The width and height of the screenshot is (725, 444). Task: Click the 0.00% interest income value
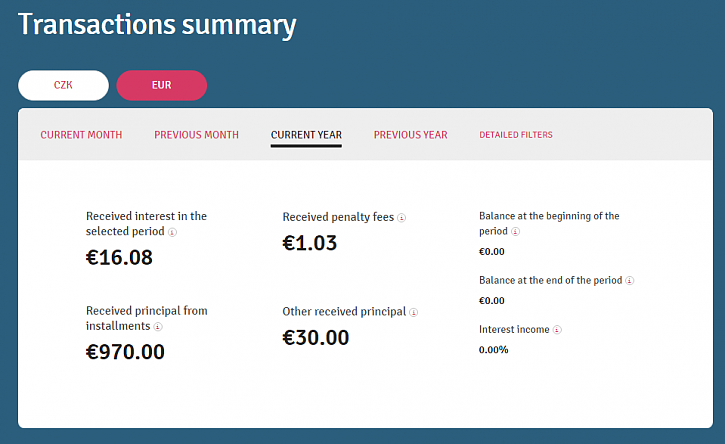point(493,350)
